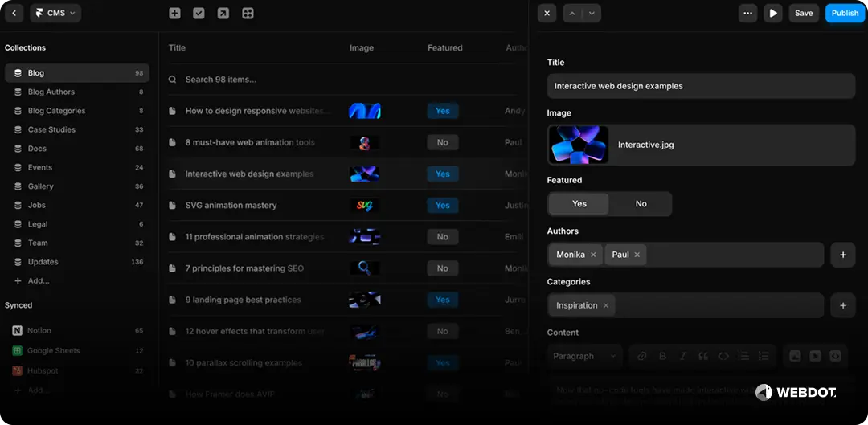Remove Monika from Authors
Viewport: 868px width, 425px height.
(593, 255)
